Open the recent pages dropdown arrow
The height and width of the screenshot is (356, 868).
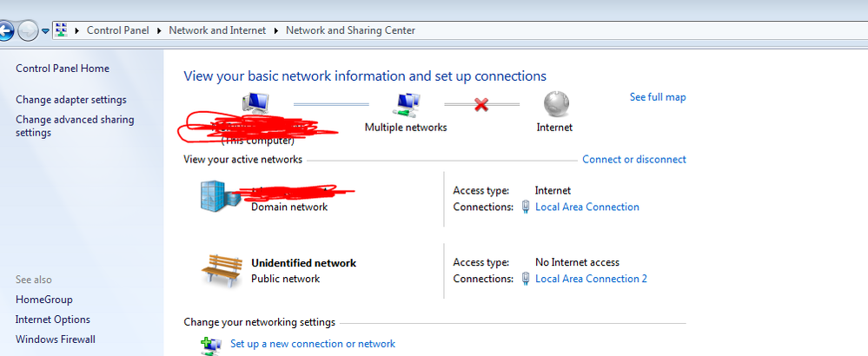pyautogui.click(x=45, y=32)
